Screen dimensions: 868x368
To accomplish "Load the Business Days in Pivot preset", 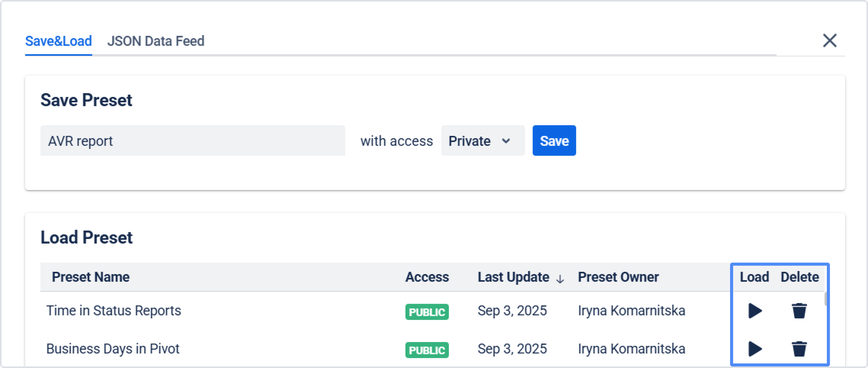I will [755, 349].
